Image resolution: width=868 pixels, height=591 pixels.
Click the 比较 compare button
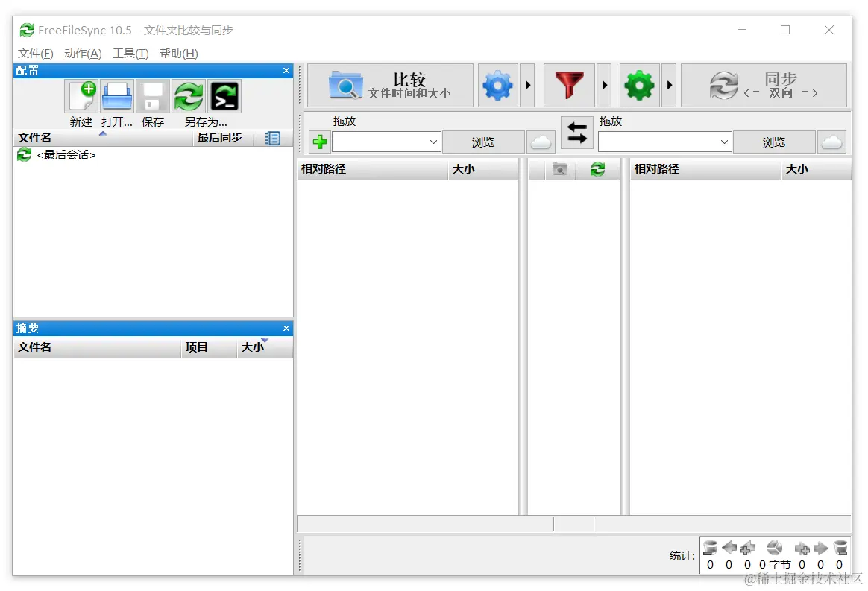click(x=390, y=85)
